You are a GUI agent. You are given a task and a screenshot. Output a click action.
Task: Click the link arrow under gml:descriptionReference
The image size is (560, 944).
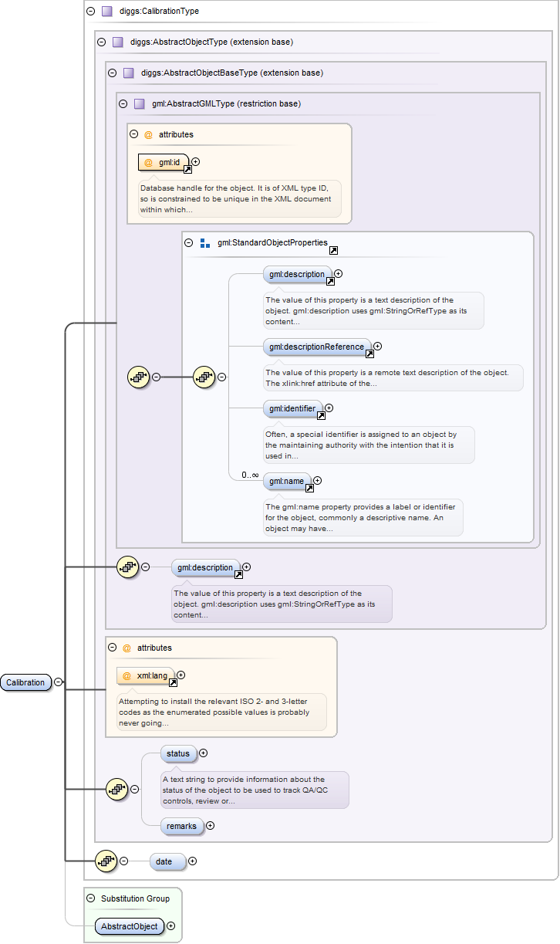coord(369,354)
